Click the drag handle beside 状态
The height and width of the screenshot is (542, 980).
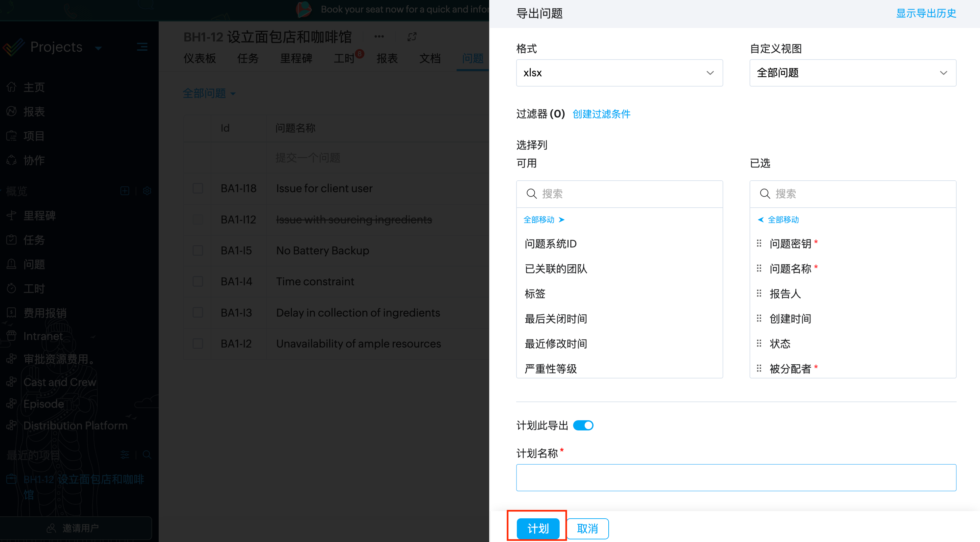tap(759, 344)
